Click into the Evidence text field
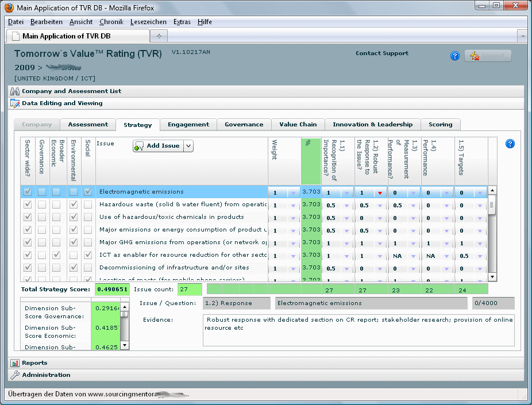532x405 pixels. (358, 330)
